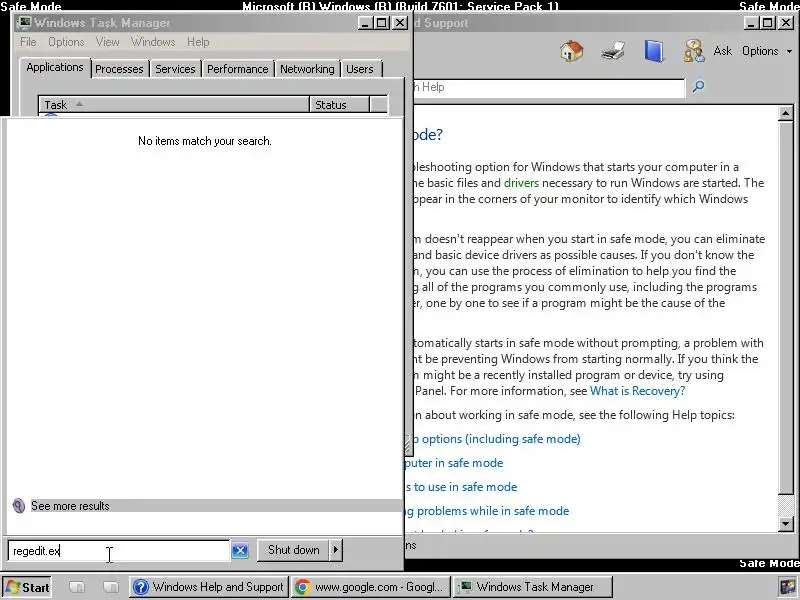Click the Search Help input field
Screen dimensions: 800x600
pyautogui.click(x=548, y=87)
